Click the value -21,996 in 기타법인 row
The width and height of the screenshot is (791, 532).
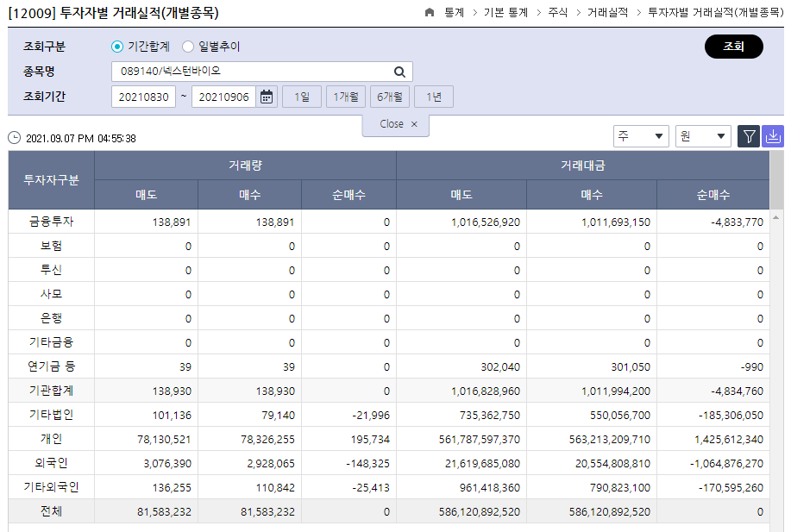(370, 416)
